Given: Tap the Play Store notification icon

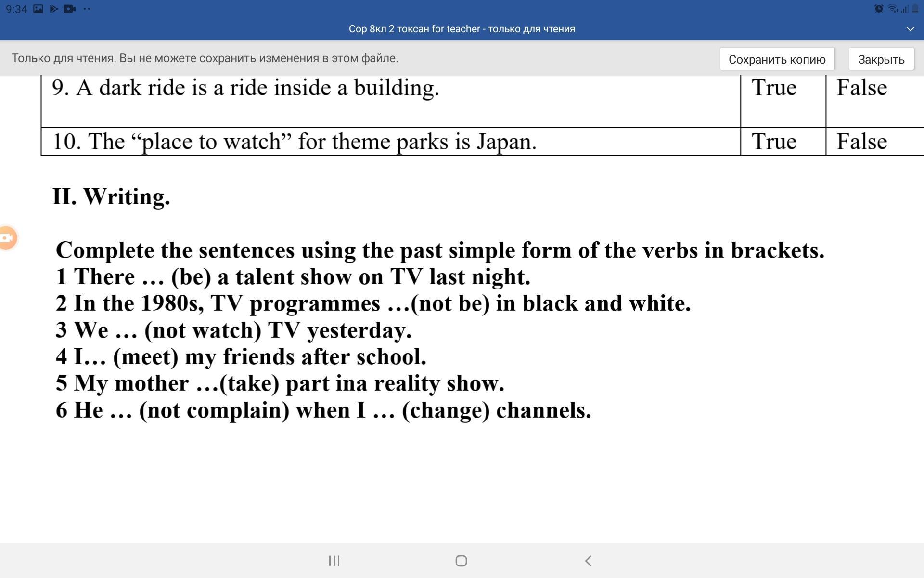Looking at the screenshot, I should click(x=54, y=9).
